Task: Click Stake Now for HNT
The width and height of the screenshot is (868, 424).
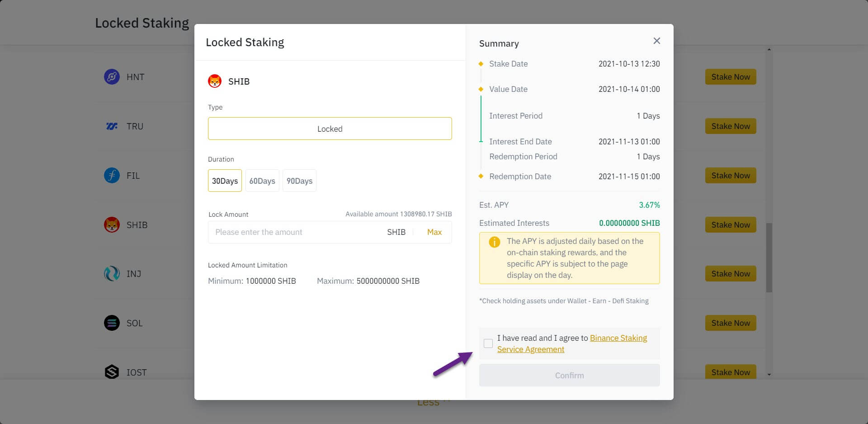Action: click(731, 77)
